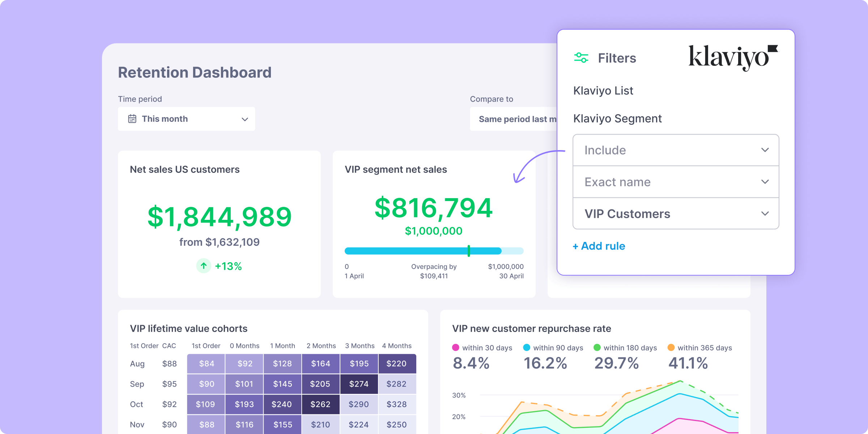Screen dimensions: 868x434
Task: Click the VIP segment net sales card title
Action: [x=396, y=169]
